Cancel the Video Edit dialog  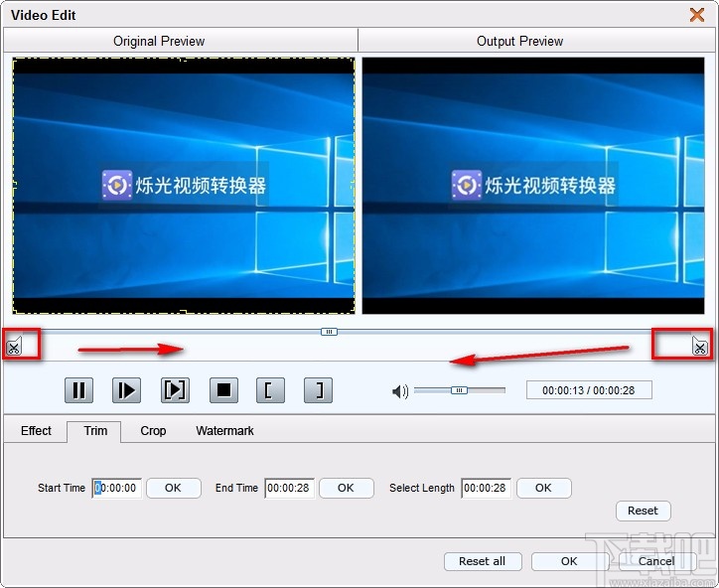[x=656, y=561]
